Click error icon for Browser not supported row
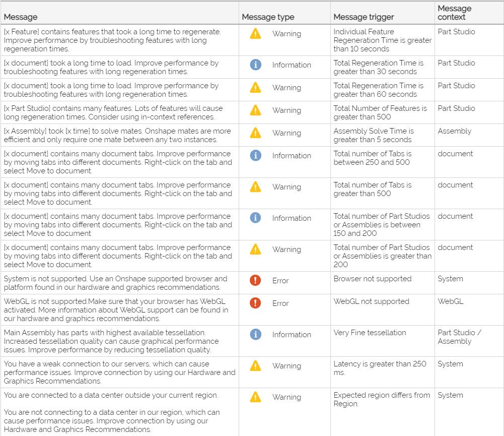The image size is (504, 436). tap(256, 281)
